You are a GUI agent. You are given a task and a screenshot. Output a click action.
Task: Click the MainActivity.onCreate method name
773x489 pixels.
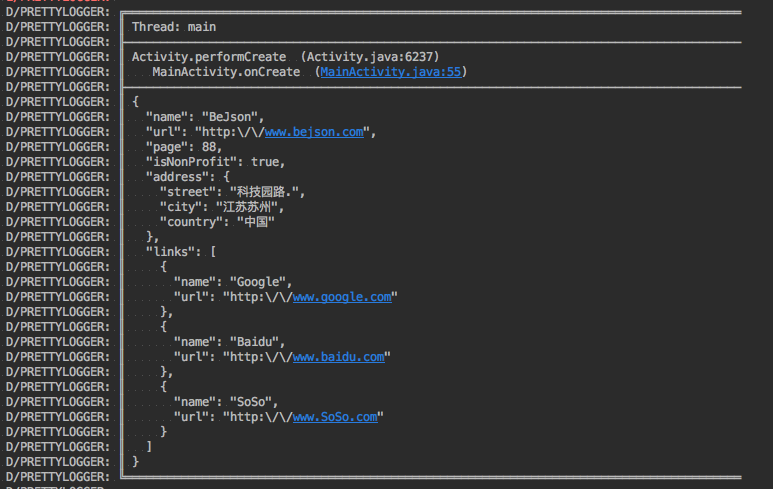(x=225, y=72)
